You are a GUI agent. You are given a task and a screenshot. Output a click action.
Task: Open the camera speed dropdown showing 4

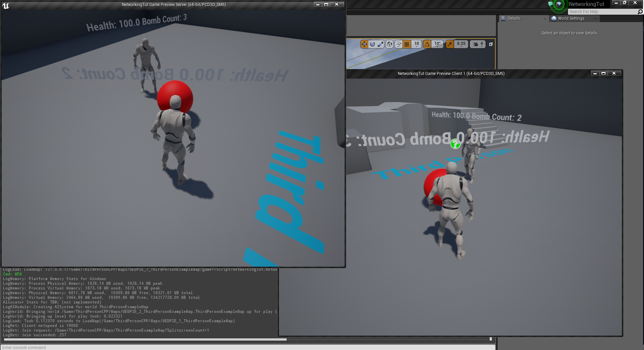482,44
